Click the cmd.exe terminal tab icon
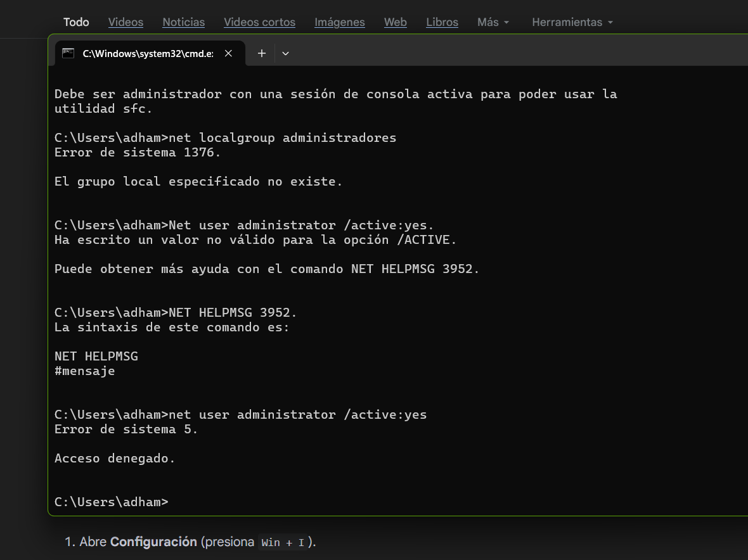Image resolution: width=748 pixels, height=560 pixels. (x=68, y=53)
